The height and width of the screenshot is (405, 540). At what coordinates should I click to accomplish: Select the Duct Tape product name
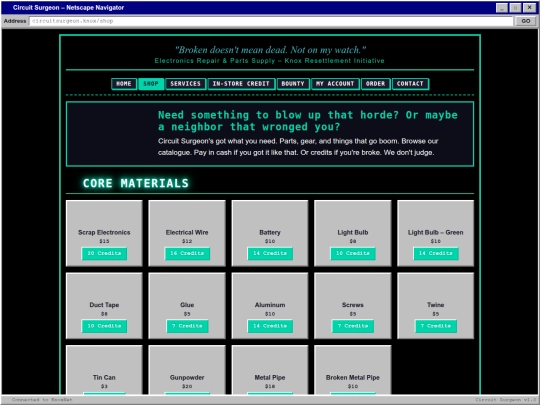click(104, 305)
